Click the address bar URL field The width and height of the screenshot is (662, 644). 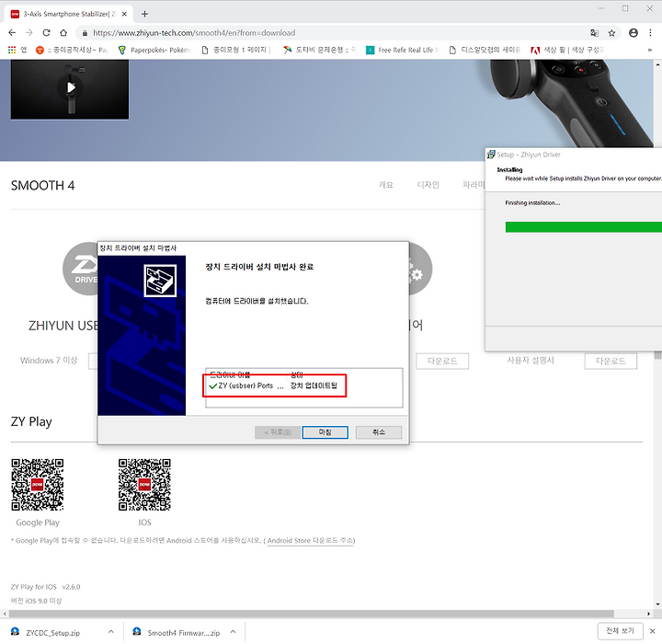(x=334, y=33)
